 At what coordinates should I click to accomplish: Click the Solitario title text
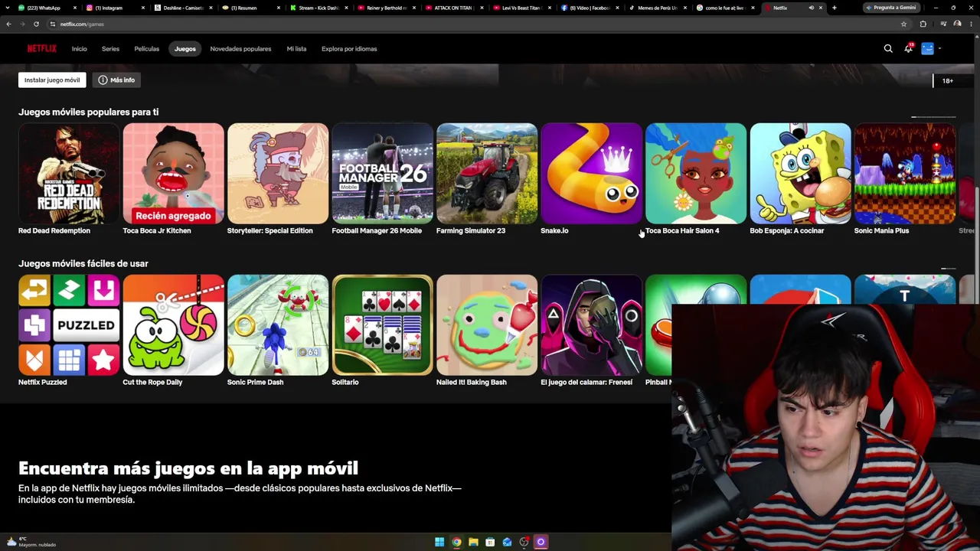(x=345, y=382)
